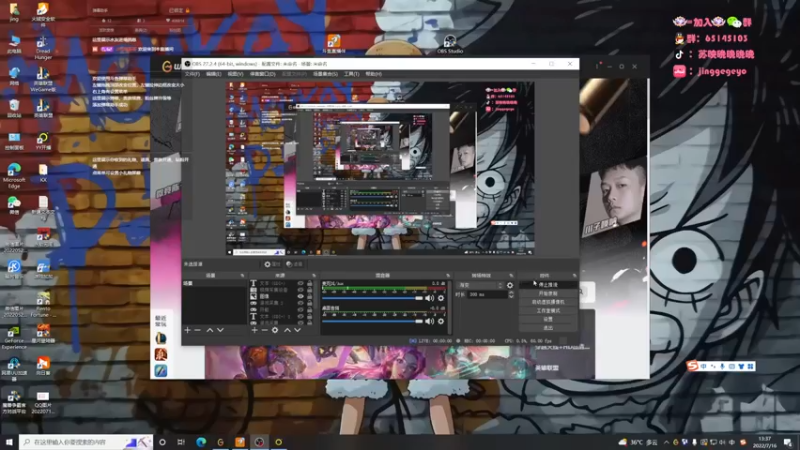Open the 停靠窗口(D) menu in OBS
The height and width of the screenshot is (450, 800).
pos(262,74)
